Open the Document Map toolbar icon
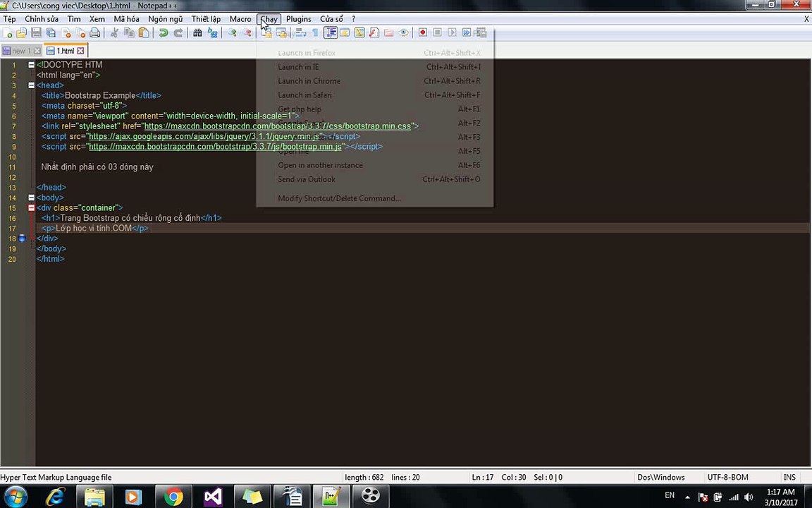Viewport: 812px width, 508px height. click(359, 32)
